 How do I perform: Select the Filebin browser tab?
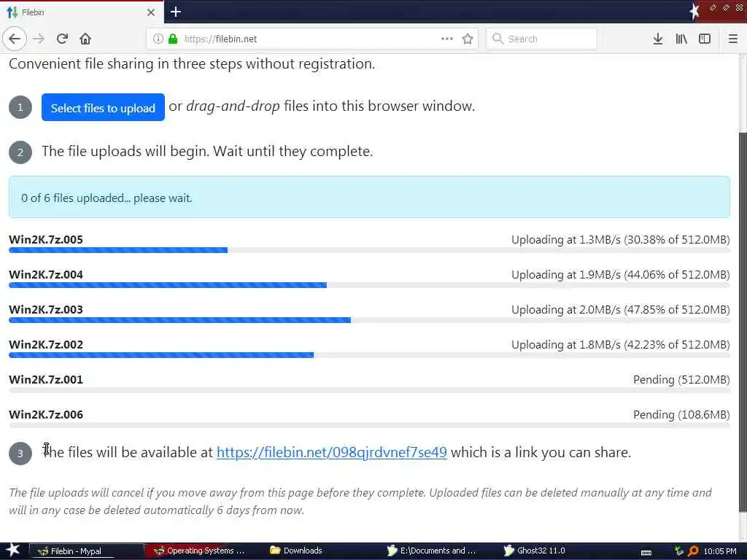pos(82,12)
